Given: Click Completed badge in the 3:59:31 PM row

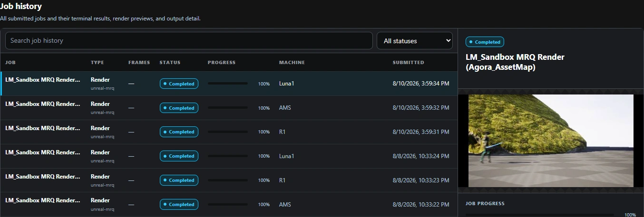Looking at the screenshot, I should pos(179,132).
